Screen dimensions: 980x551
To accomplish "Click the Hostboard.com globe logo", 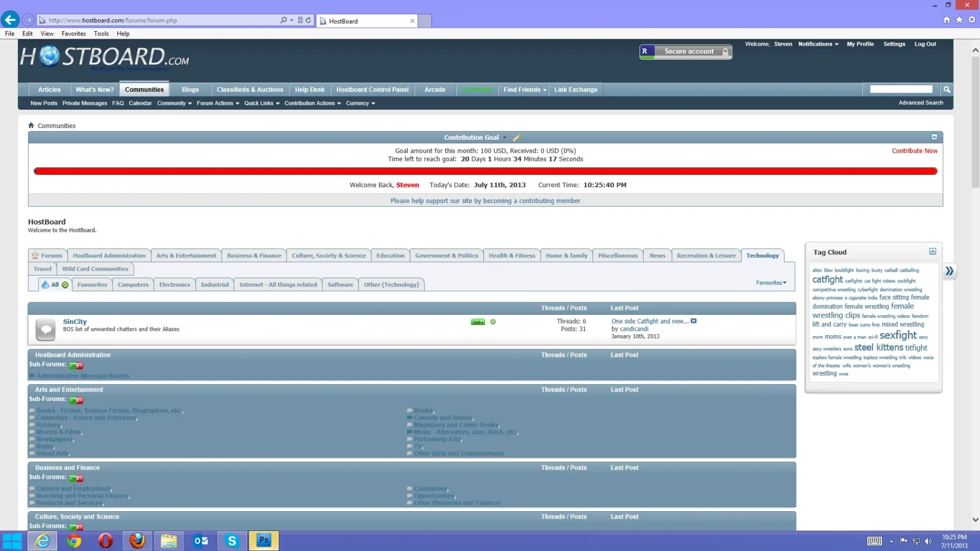I will tap(49, 56).
